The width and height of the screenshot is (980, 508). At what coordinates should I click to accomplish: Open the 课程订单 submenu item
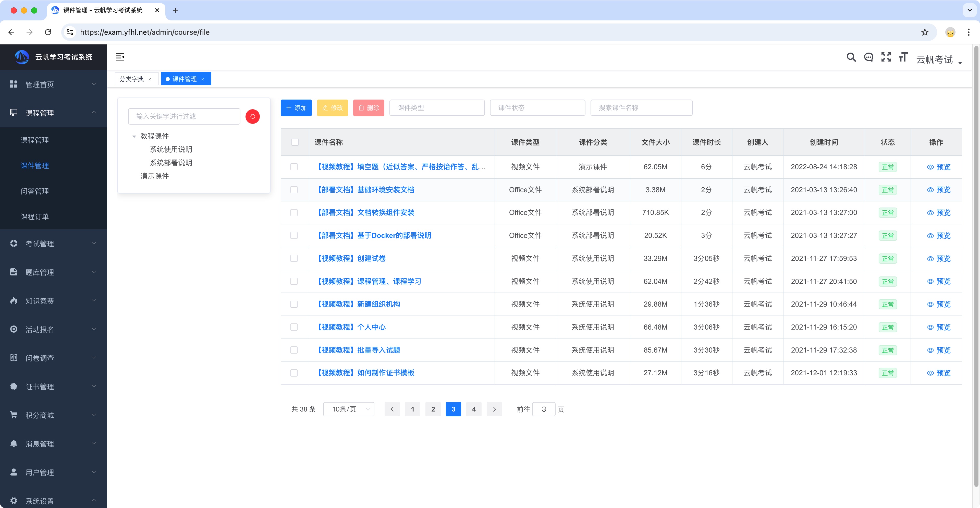point(35,216)
